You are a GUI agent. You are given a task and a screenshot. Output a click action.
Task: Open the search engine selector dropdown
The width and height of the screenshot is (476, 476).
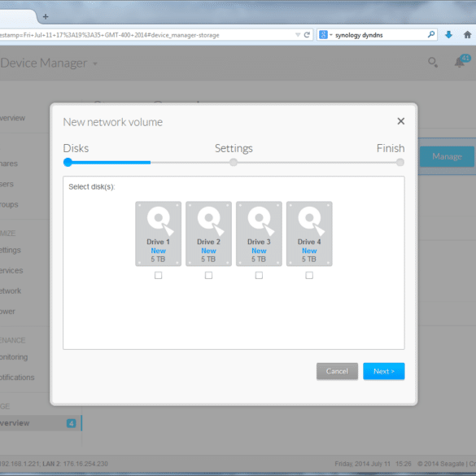(325, 35)
